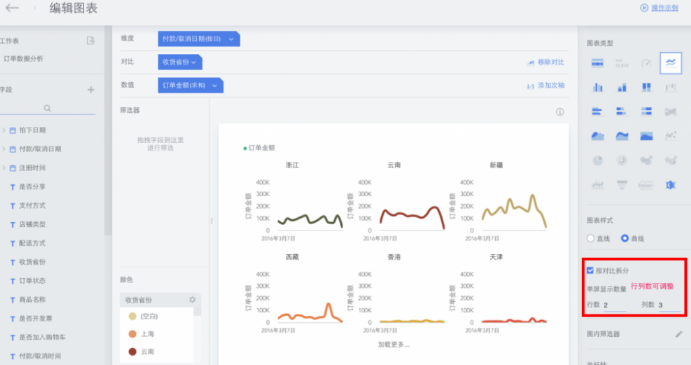The image size is (691, 365).
Task: Select the horizontal bar chart icon
Action: [x=597, y=112]
